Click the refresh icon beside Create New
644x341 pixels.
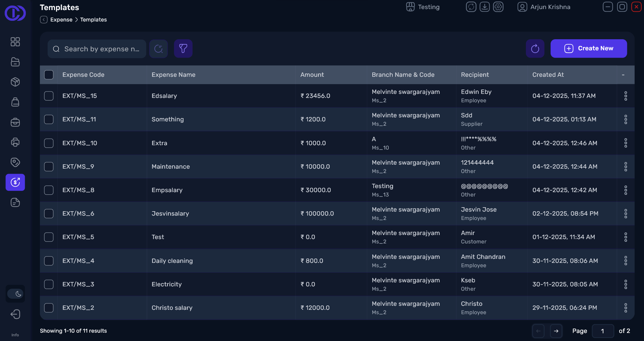(x=535, y=49)
